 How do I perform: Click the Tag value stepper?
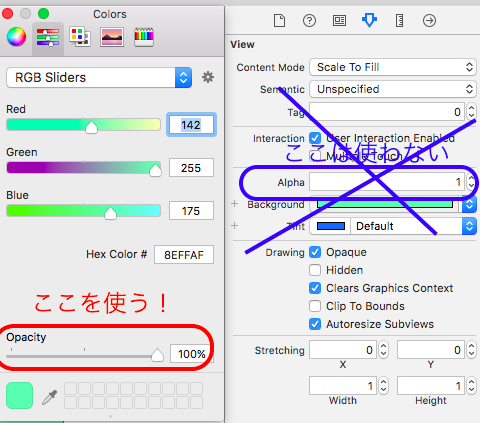tap(471, 112)
